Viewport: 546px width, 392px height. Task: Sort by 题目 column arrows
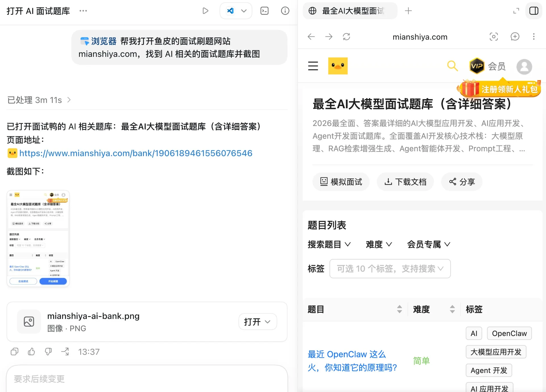pyautogui.click(x=399, y=309)
